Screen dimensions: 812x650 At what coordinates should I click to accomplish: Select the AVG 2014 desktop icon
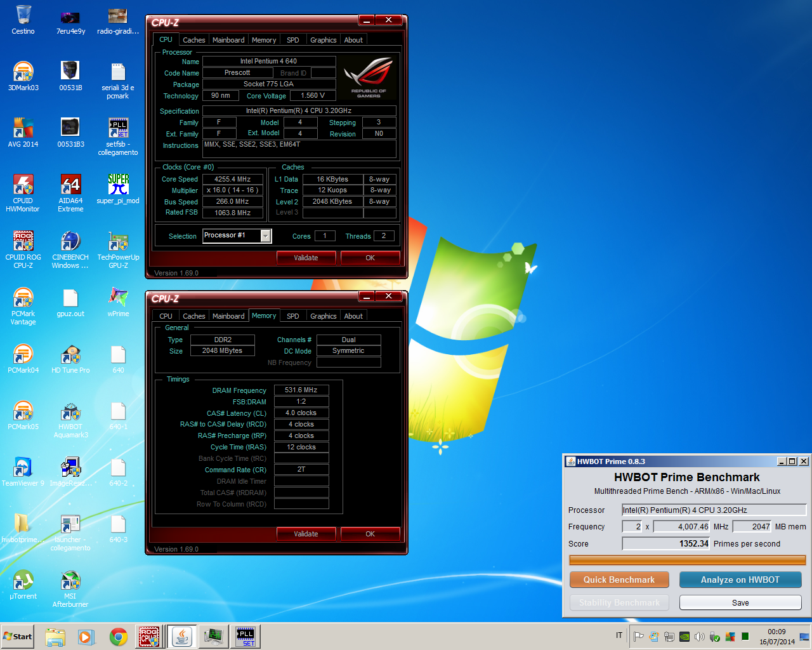coord(23,133)
